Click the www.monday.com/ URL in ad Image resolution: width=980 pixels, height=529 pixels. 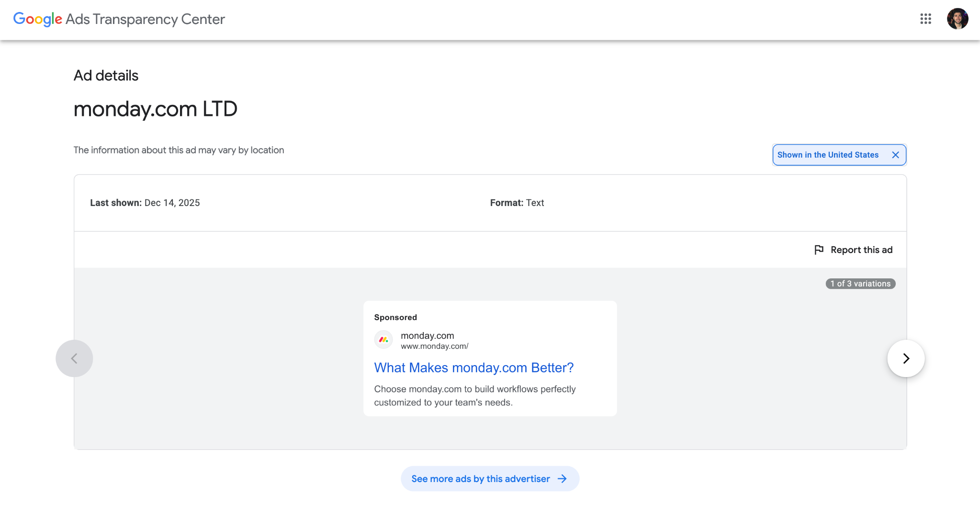(434, 346)
